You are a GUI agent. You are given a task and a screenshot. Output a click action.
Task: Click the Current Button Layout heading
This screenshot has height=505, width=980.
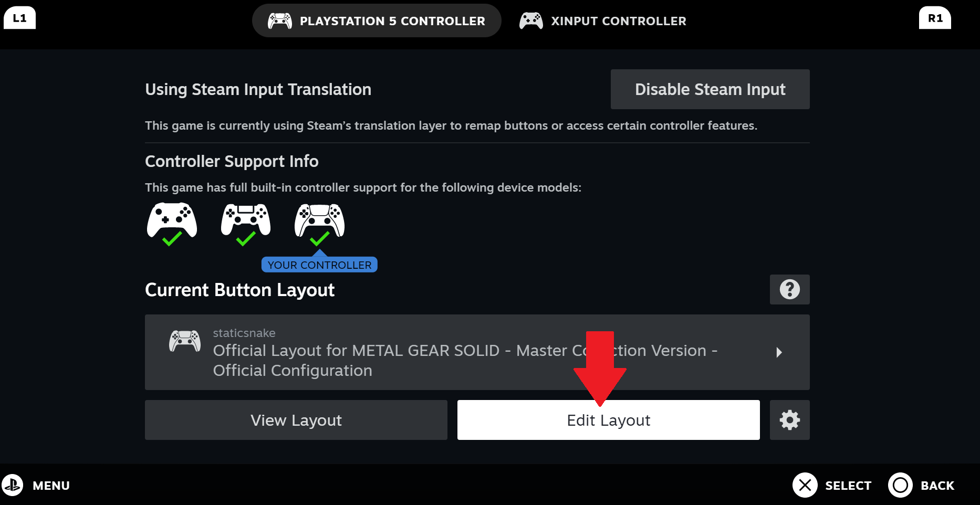[239, 290]
